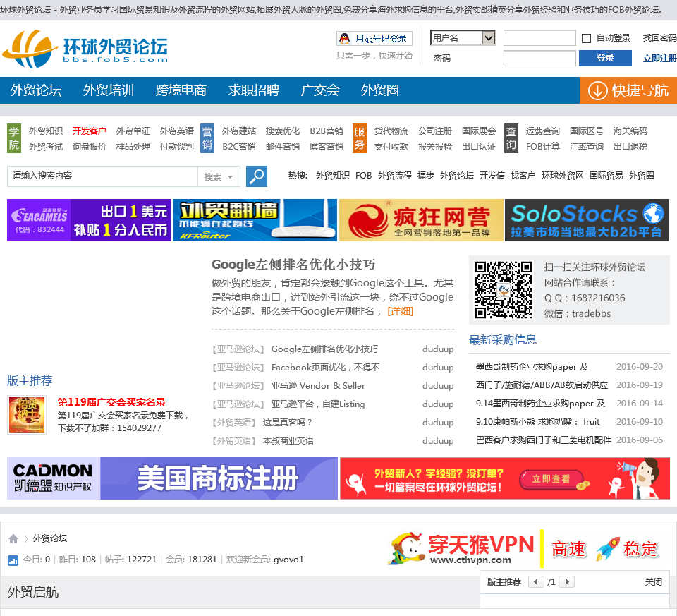This screenshot has height=616, width=677.
Task: Toggle the 自动登录 checkbox
Action: coord(586,38)
